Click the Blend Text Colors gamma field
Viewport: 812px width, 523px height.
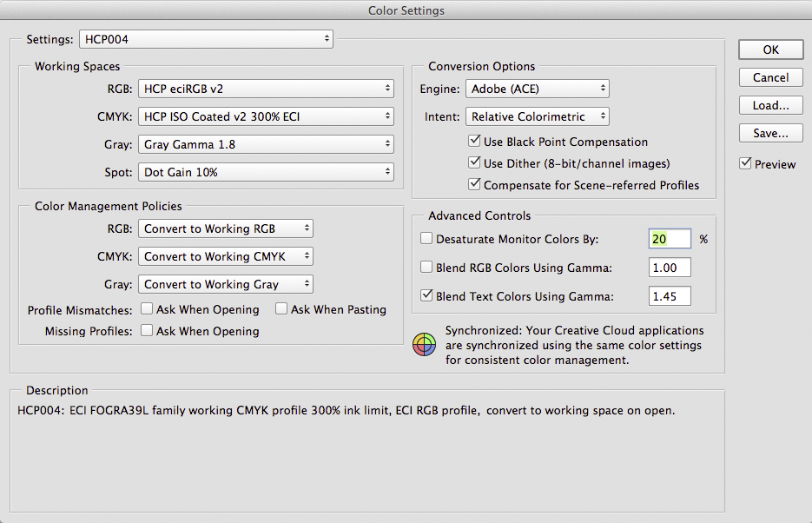670,296
